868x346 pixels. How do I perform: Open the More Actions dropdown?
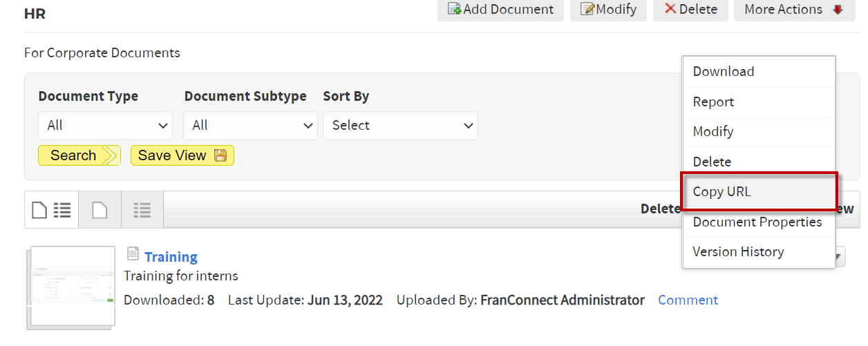click(795, 10)
